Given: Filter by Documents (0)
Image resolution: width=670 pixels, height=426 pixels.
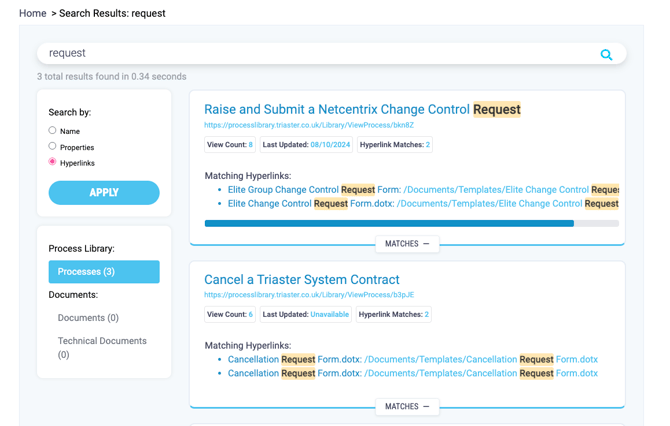Looking at the screenshot, I should (88, 318).
